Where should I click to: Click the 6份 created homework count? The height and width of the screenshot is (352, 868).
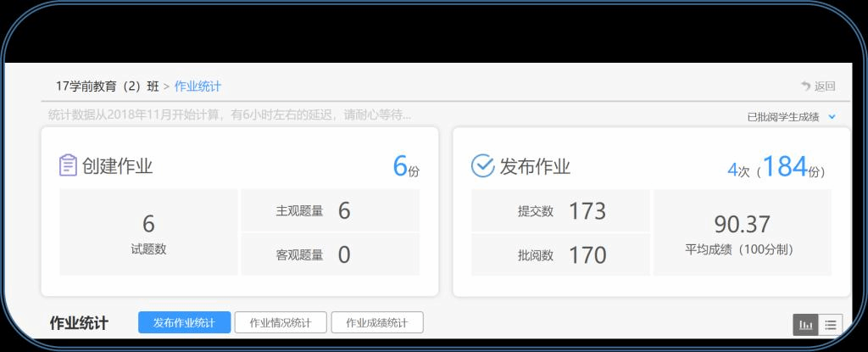tap(405, 166)
